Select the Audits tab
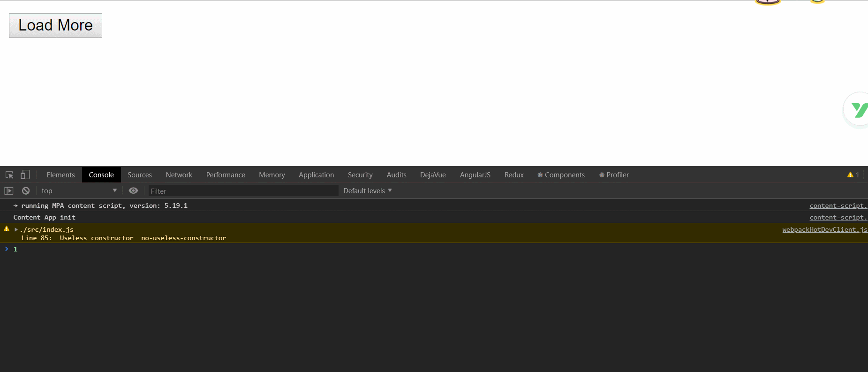This screenshot has height=372, width=868. (397, 175)
